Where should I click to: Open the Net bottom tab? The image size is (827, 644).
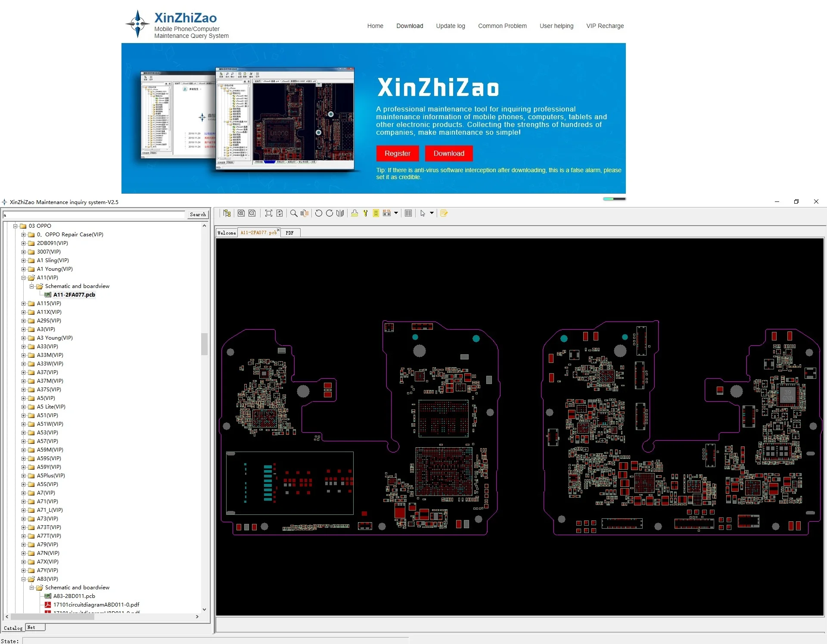point(34,627)
